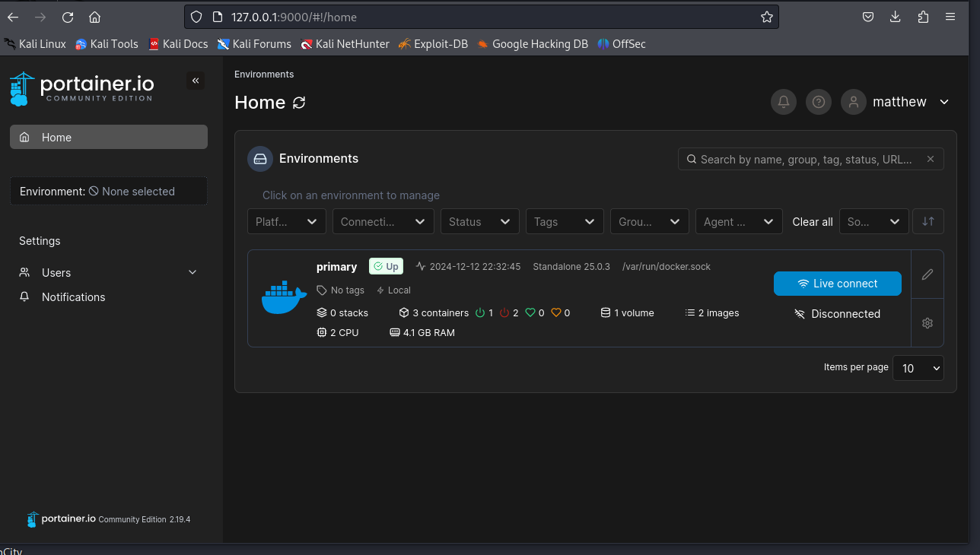Image resolution: width=980 pixels, height=555 pixels.
Task: Open the Sort By dropdown
Action: [x=874, y=221]
